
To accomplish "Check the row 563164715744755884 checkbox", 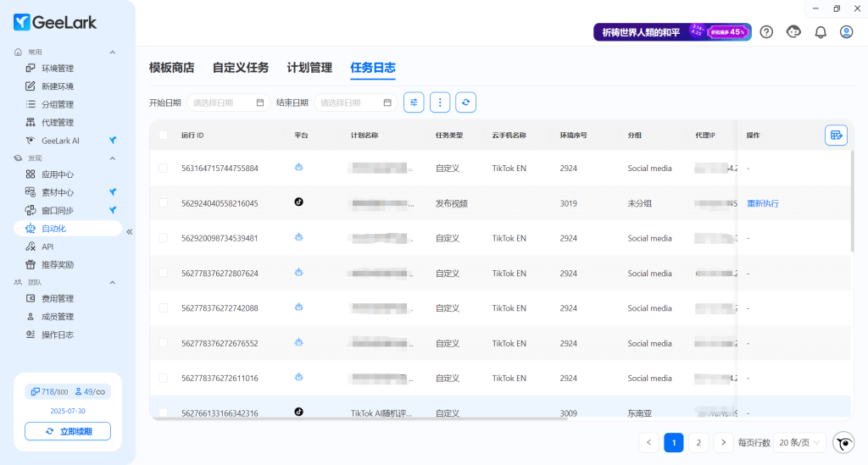I will 163,169.
